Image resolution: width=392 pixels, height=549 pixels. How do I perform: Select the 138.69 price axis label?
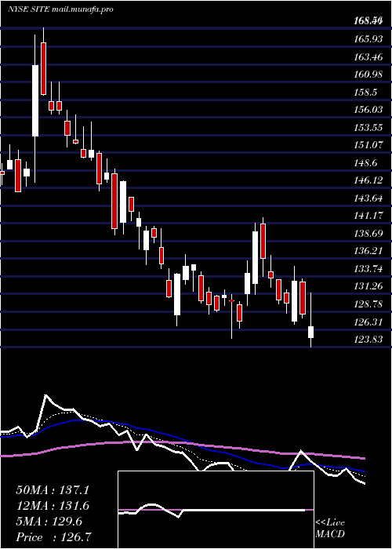click(368, 234)
